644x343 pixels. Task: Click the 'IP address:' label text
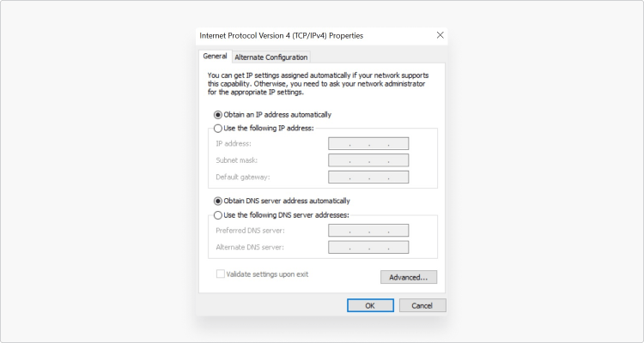[234, 143]
